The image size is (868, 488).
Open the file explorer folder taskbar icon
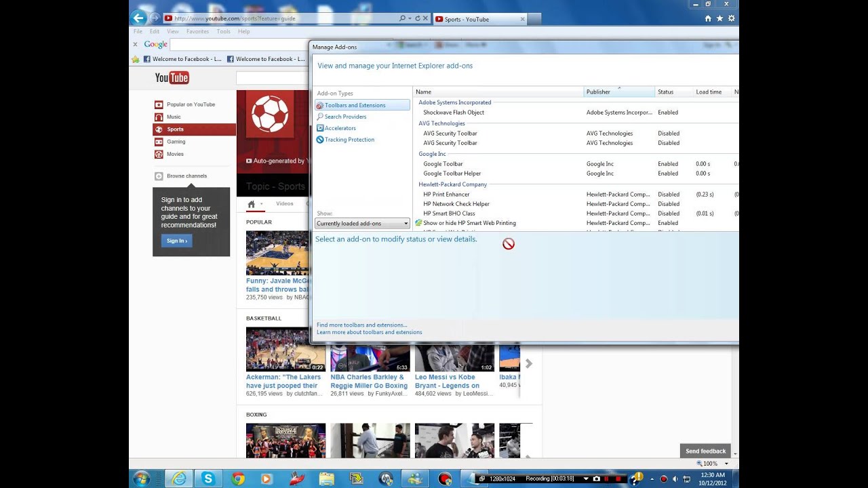326,479
